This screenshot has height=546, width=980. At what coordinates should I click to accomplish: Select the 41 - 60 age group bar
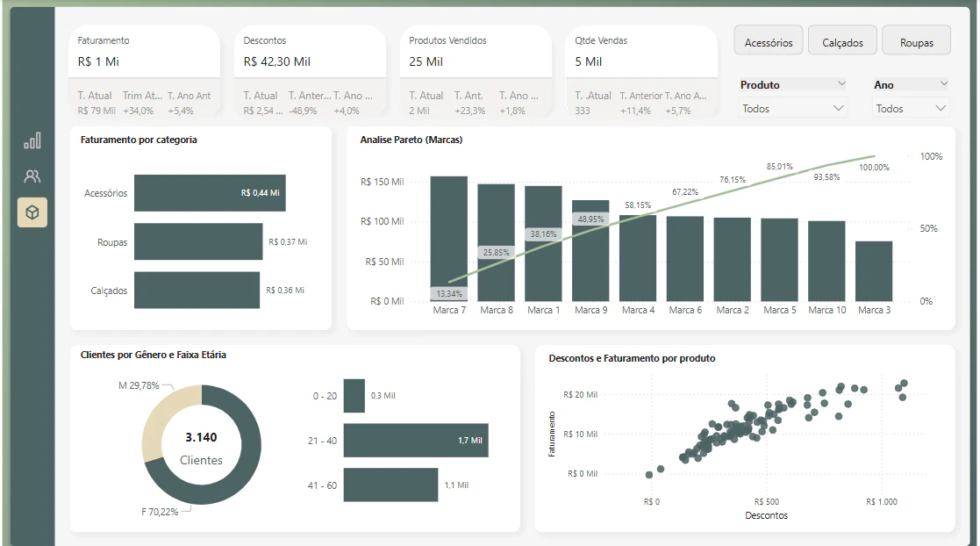tap(390, 485)
